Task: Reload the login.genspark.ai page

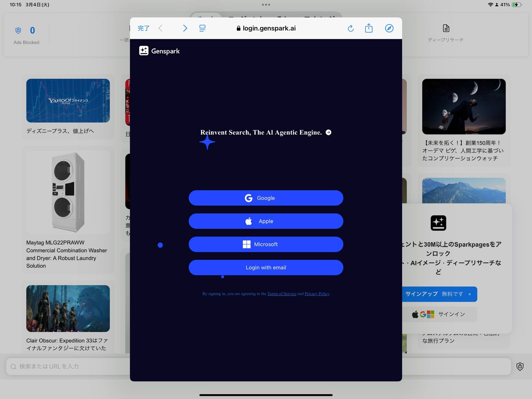Action: pos(351,28)
